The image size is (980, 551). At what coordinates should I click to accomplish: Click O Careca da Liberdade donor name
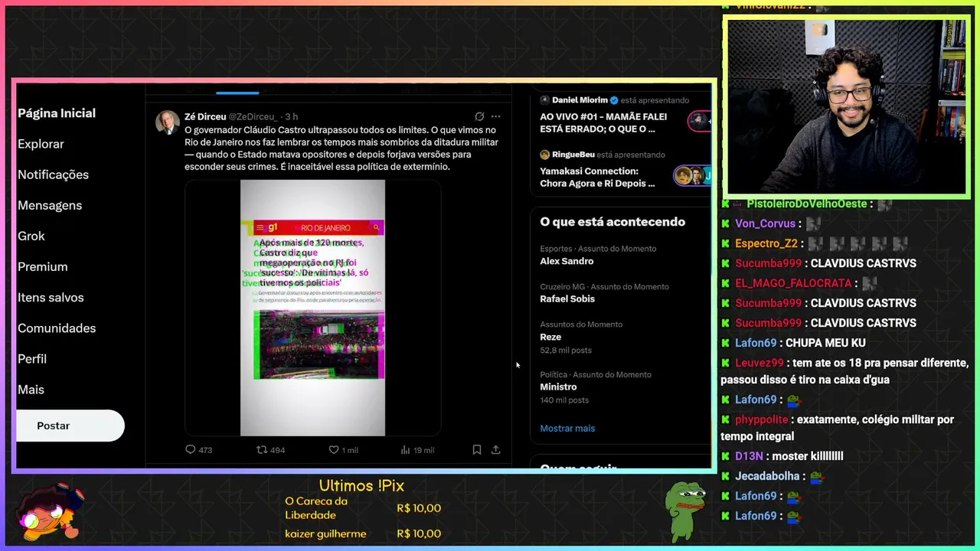click(316, 508)
